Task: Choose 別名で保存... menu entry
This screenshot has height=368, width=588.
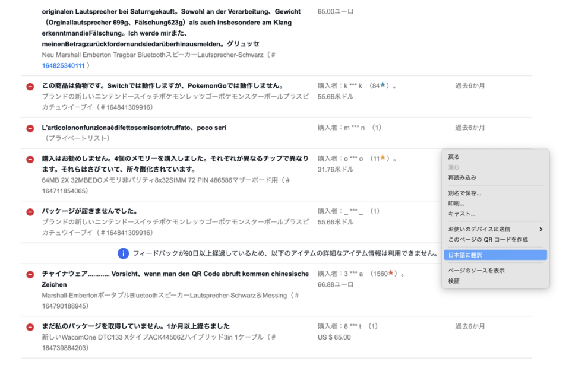Action: [464, 193]
